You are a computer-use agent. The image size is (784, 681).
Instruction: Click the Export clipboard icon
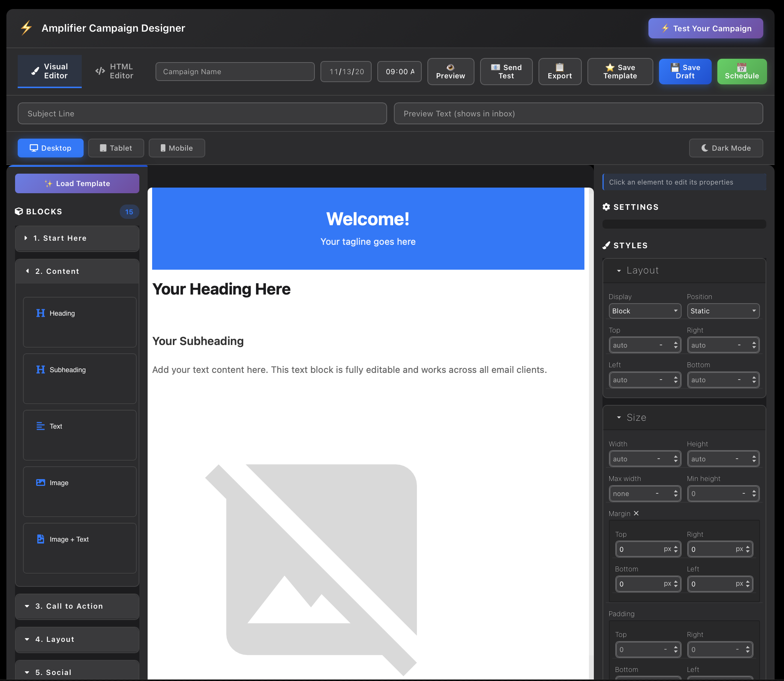tap(560, 67)
